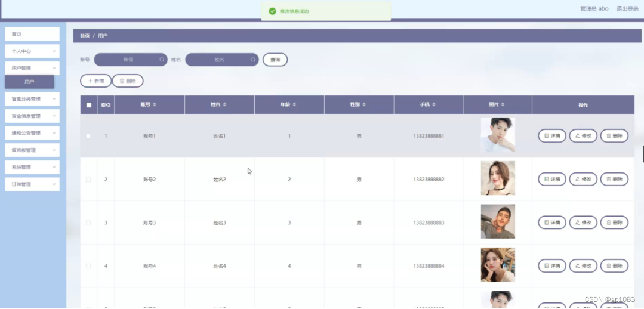Expand the 系统管理 sidebar menu
The image size is (644, 309).
point(32,167)
